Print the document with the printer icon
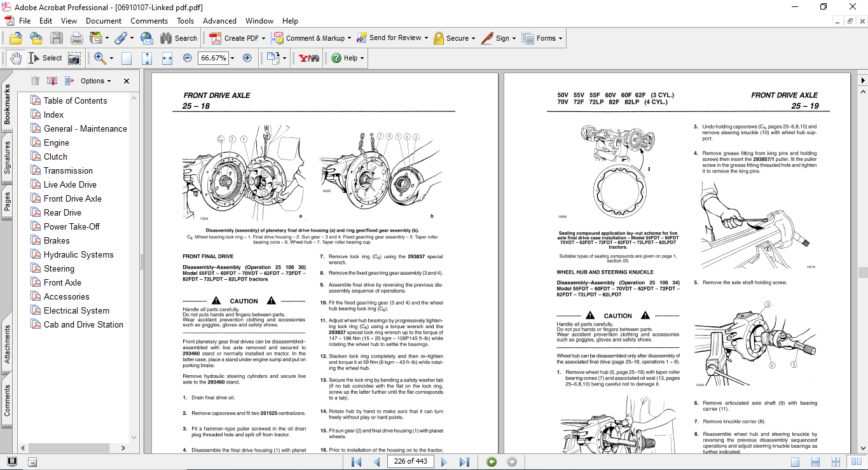The height and width of the screenshot is (470, 868). [77, 38]
